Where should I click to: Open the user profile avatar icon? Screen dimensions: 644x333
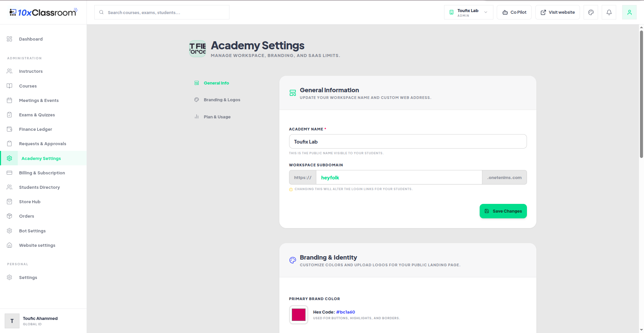coord(629,12)
